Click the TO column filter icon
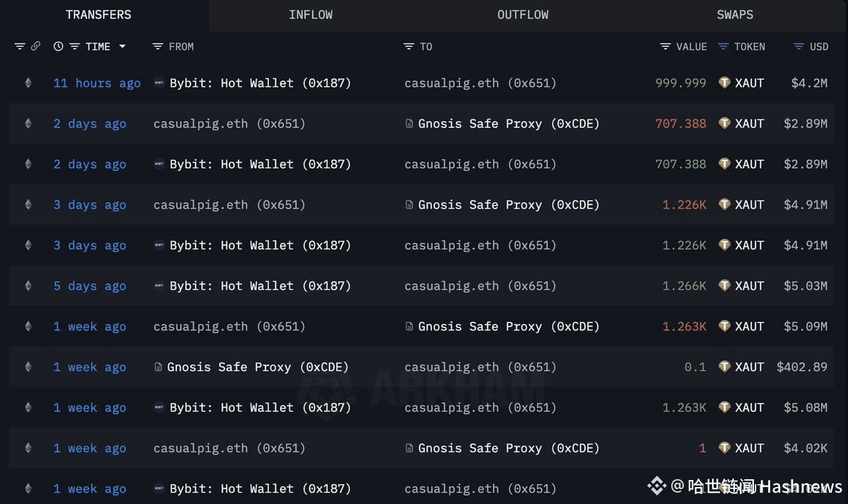This screenshot has height=504, width=848. point(409,47)
